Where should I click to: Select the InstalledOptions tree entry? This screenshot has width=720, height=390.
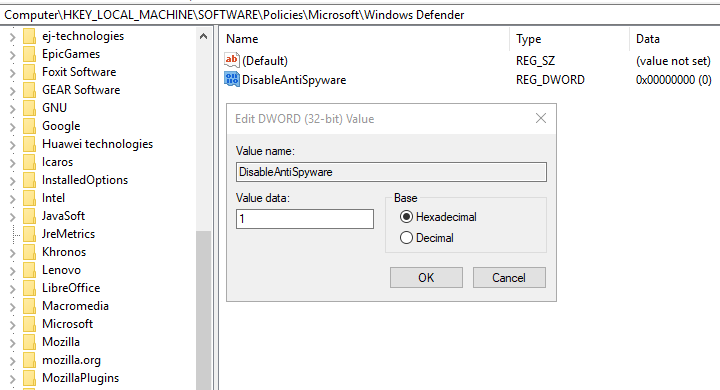click(x=85, y=180)
